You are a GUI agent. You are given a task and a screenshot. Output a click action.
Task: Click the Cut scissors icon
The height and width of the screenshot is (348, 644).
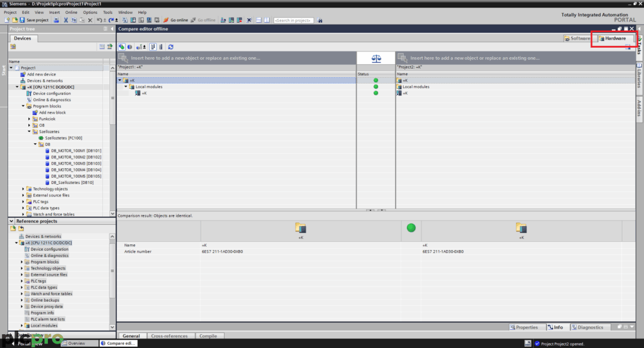[65, 20]
